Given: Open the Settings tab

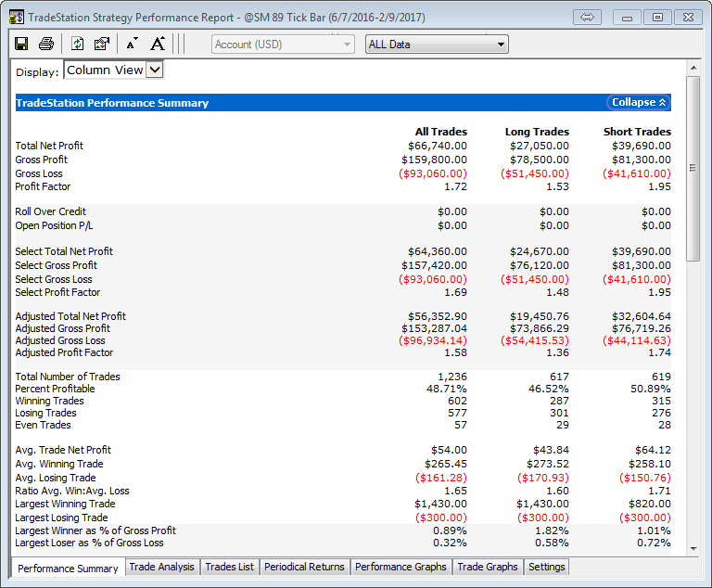Looking at the screenshot, I should 546,567.
